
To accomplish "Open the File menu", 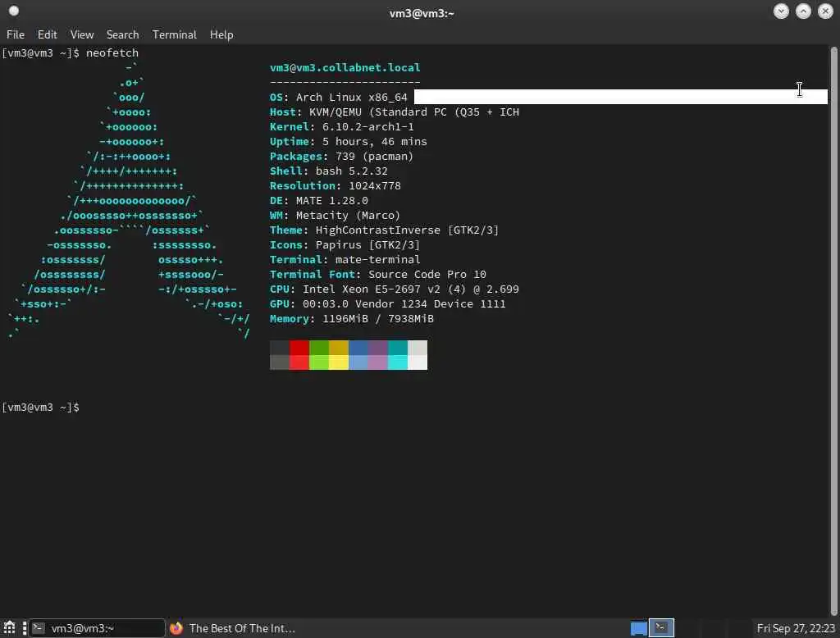I will [16, 34].
